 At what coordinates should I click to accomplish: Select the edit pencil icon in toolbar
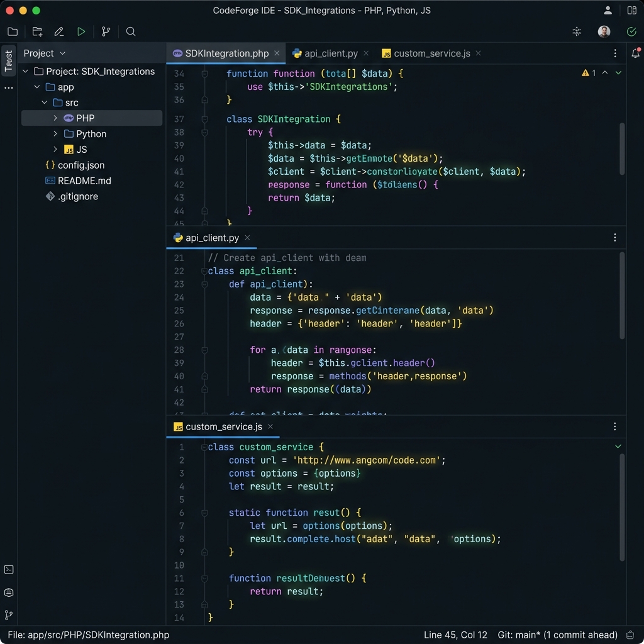pyautogui.click(x=59, y=31)
